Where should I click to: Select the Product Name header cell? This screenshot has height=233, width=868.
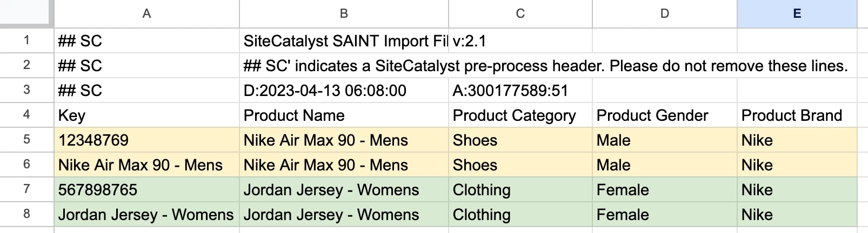click(x=344, y=115)
